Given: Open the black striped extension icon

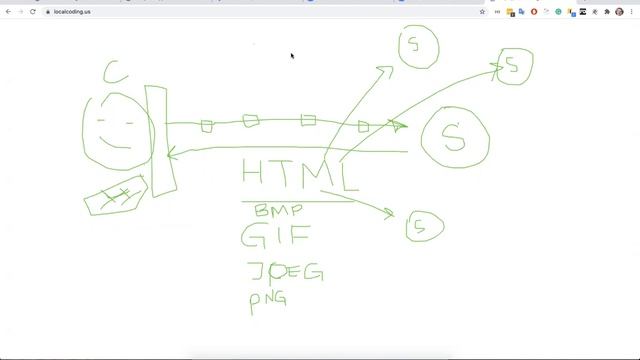Looking at the screenshot, I should [583, 12].
